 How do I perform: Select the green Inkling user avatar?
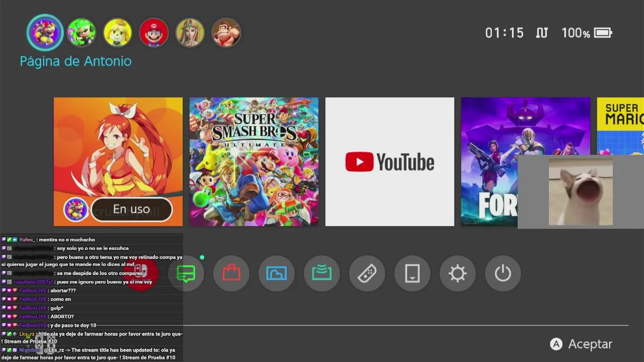[82, 33]
